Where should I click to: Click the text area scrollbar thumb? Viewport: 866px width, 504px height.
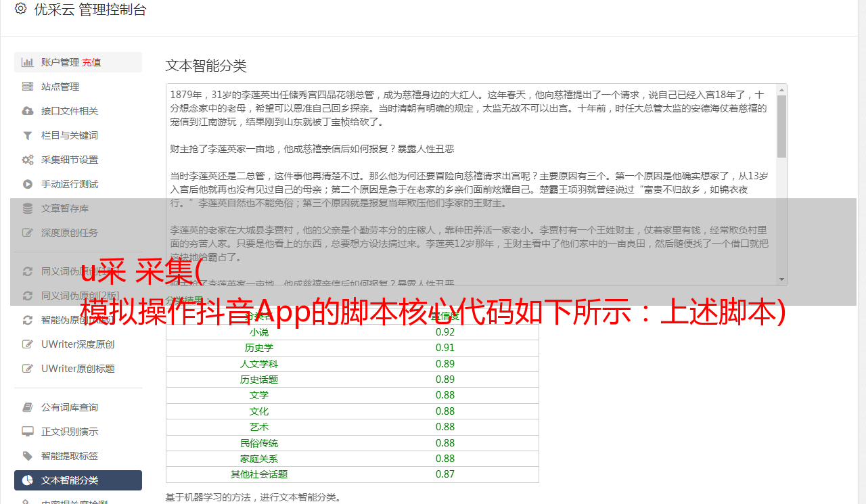(x=782, y=126)
